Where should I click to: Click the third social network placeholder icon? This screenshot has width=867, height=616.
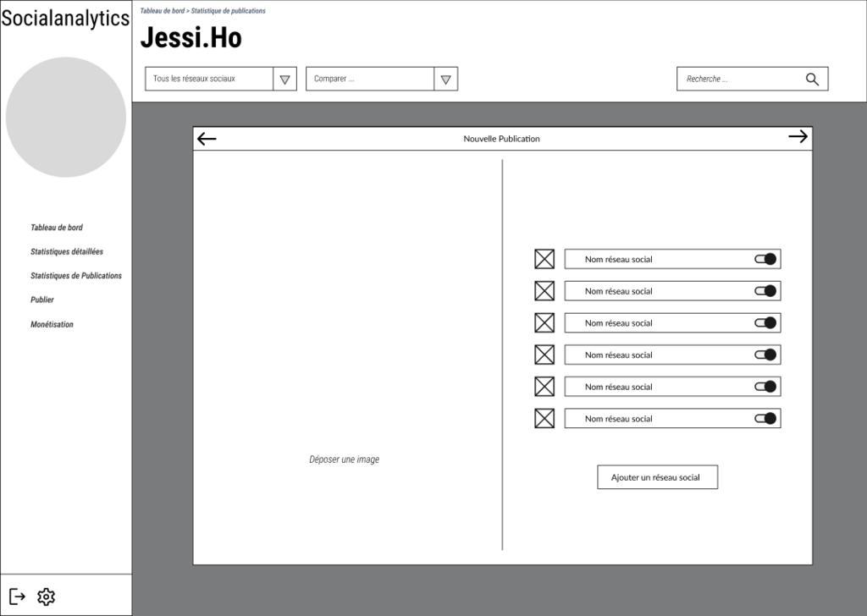[544, 322]
